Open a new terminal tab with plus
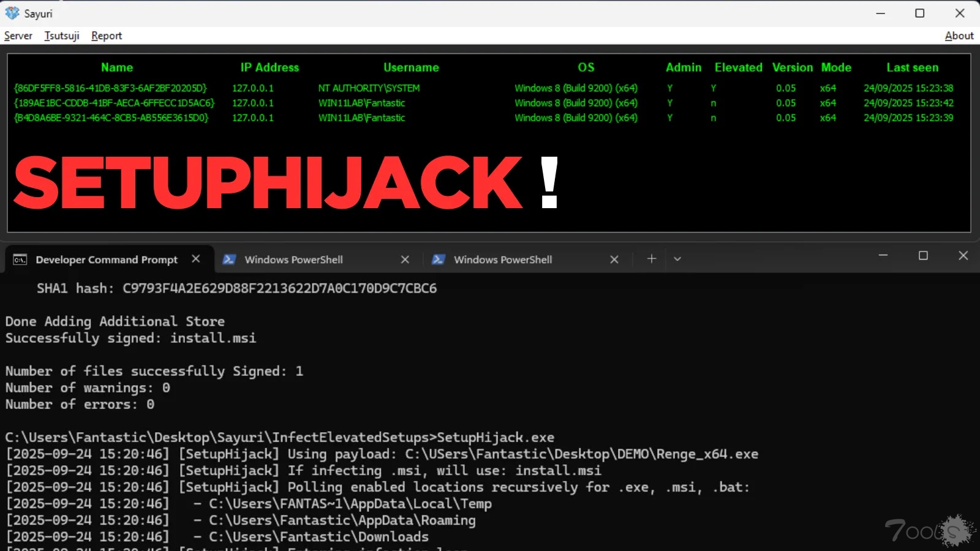This screenshot has width=980, height=551. coord(652,259)
